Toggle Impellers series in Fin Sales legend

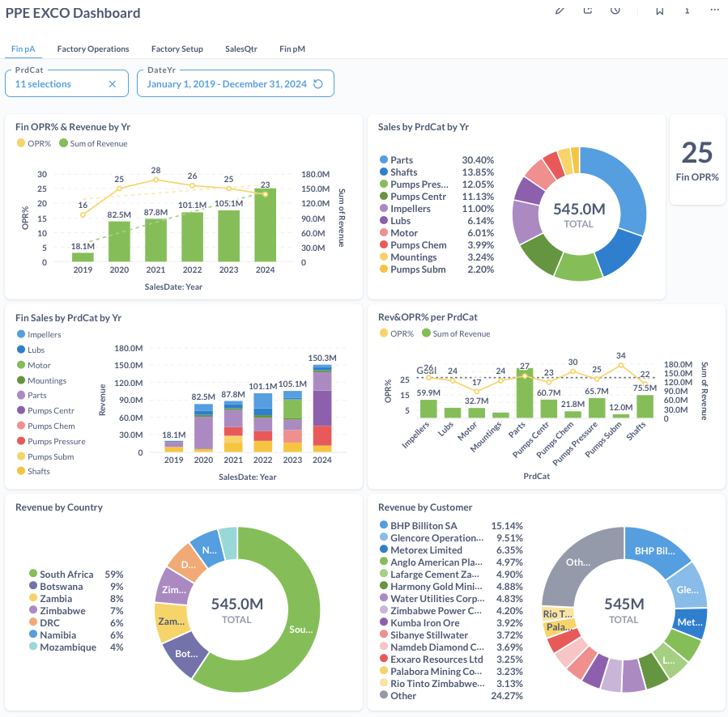tap(44, 334)
